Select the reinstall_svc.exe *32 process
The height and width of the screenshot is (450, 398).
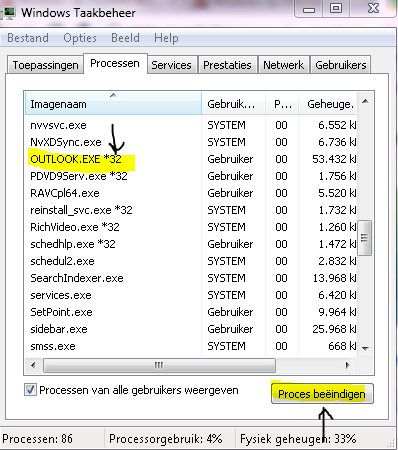point(191,210)
